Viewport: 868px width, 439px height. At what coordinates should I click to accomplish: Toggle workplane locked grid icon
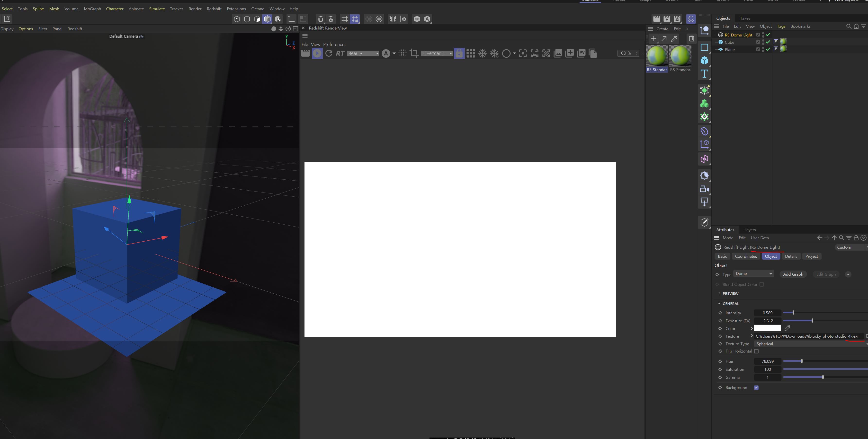tap(355, 19)
